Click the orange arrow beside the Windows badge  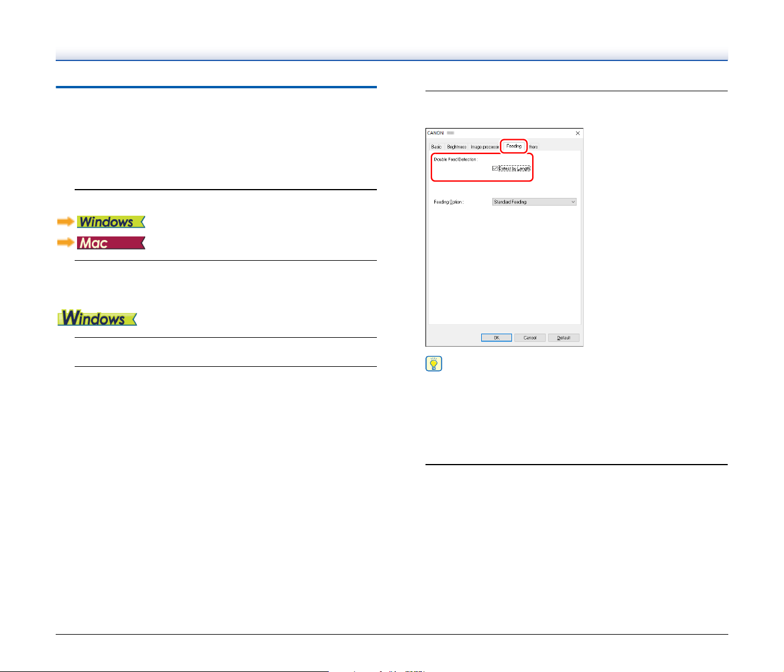coord(66,222)
